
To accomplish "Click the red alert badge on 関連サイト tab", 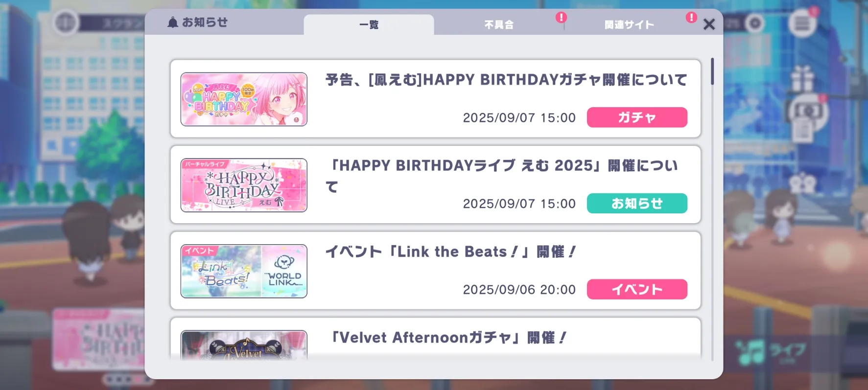I will [x=691, y=18].
